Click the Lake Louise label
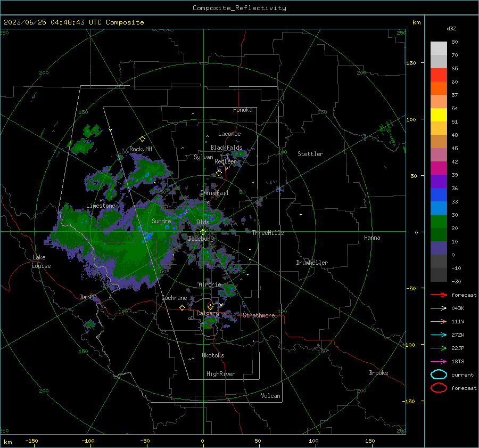This screenshot has height=448, width=479. pyautogui.click(x=41, y=262)
